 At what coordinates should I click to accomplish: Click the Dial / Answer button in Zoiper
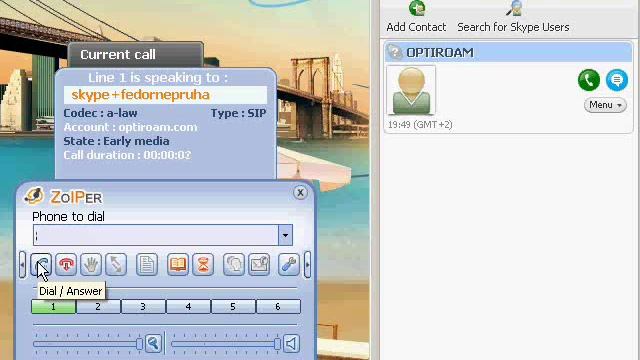click(x=41, y=264)
